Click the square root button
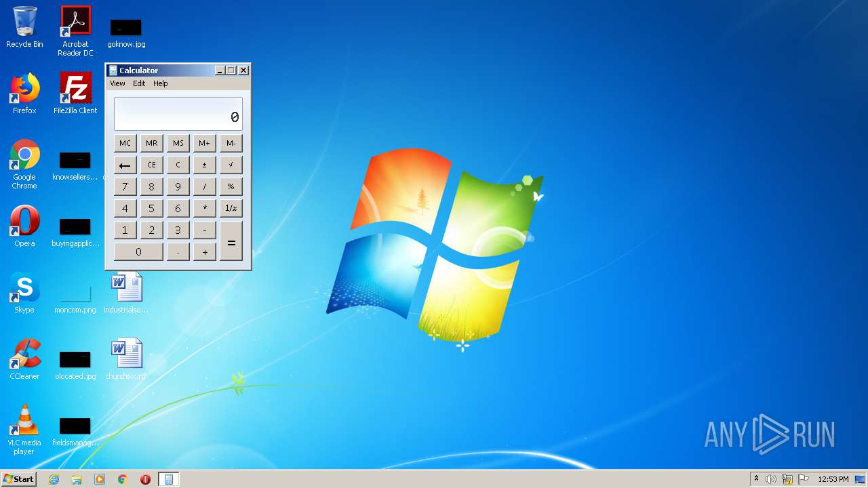Viewport: 868px width, 488px height. (231, 165)
